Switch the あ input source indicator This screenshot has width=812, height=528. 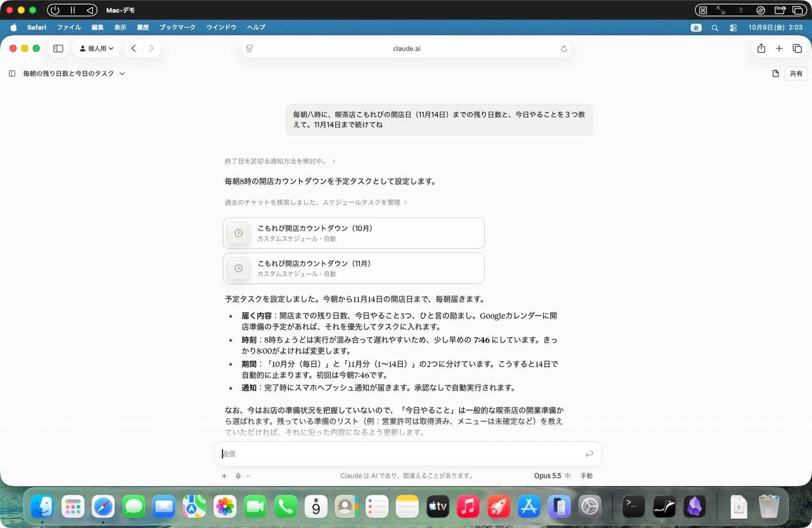point(696,28)
